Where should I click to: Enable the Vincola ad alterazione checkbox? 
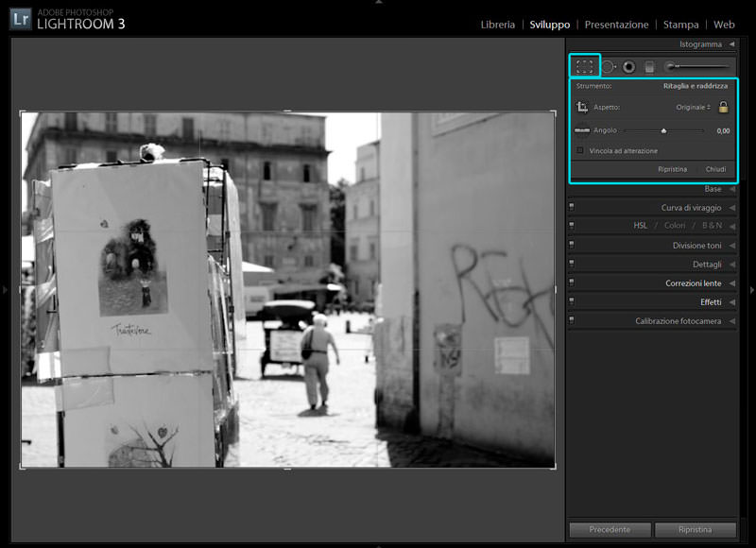(x=580, y=150)
